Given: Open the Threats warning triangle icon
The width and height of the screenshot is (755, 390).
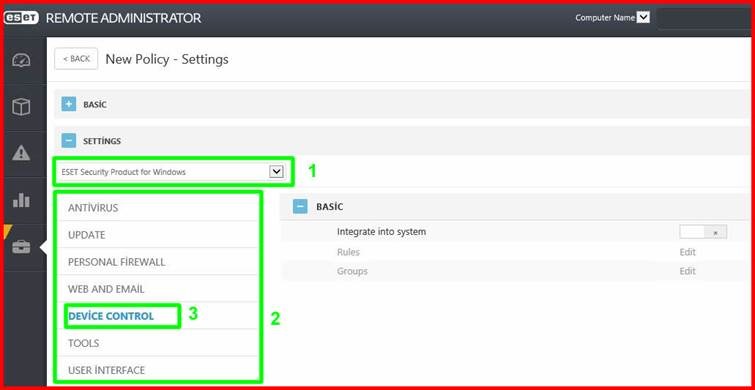Looking at the screenshot, I should tap(21, 153).
